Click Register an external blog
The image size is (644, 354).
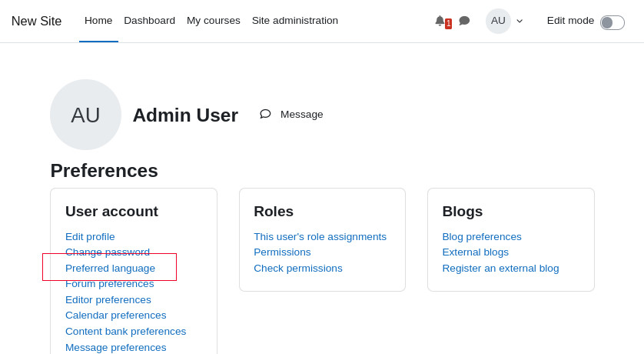[x=500, y=269]
